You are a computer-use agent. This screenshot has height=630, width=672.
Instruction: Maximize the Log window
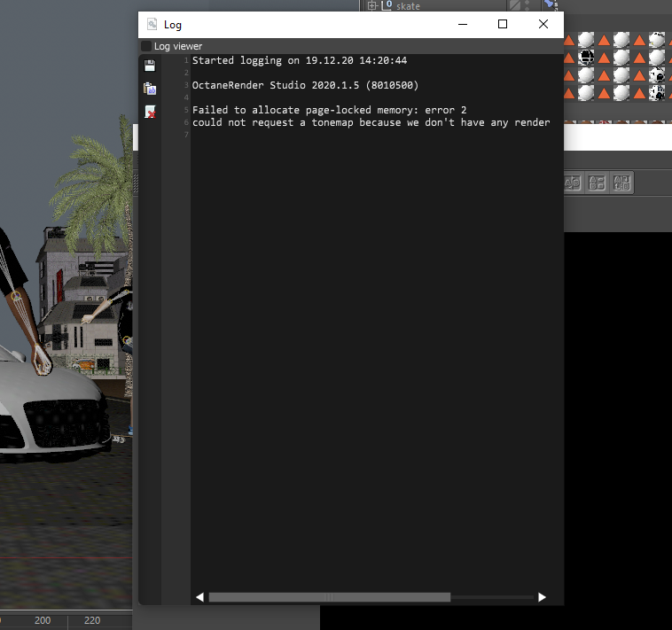503,25
